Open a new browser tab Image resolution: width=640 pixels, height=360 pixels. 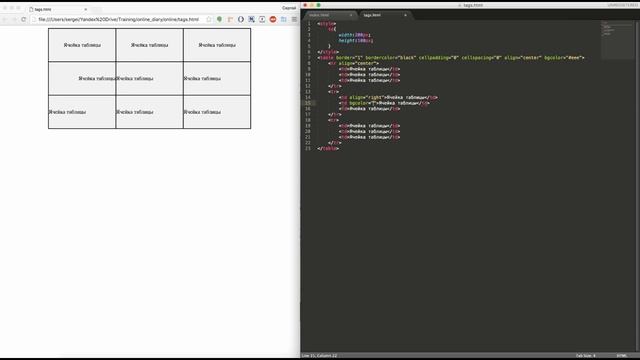[97, 9]
